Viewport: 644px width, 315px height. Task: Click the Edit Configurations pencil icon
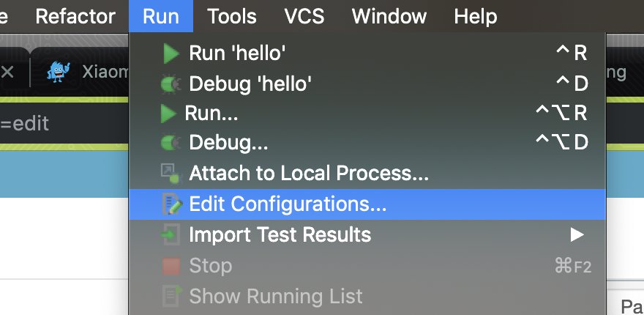pos(171,204)
